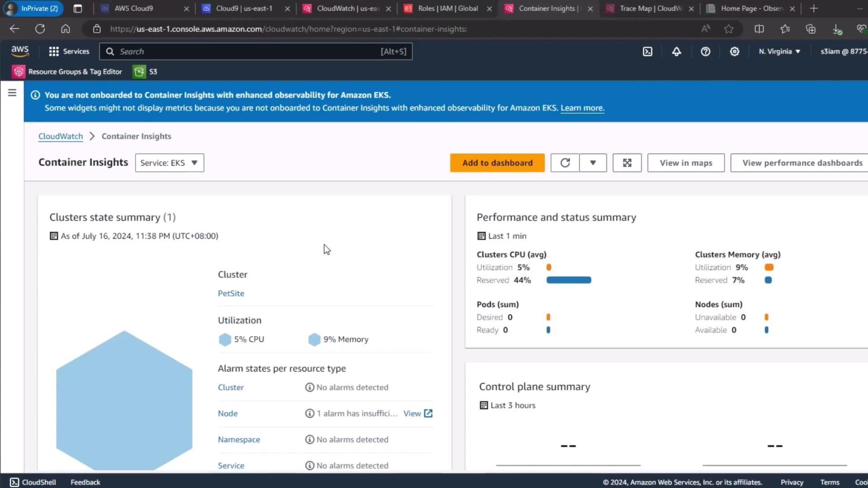
Task: Open the Services grid menu
Action: click(69, 52)
